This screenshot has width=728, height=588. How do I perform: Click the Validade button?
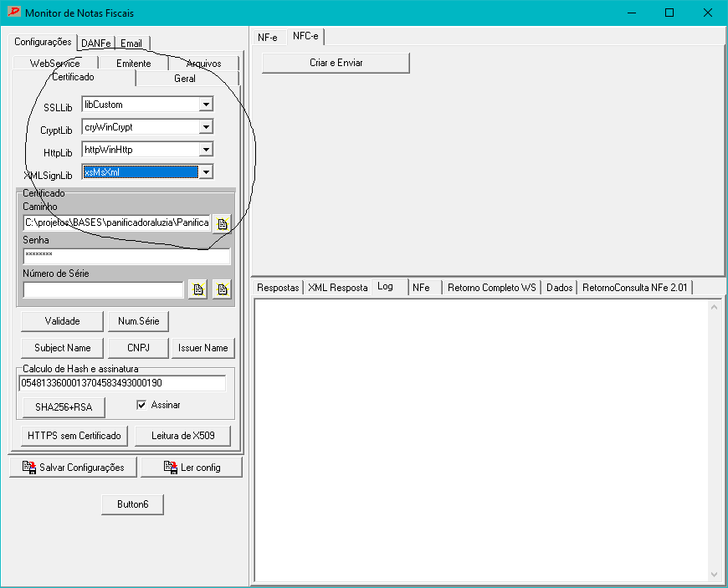point(62,321)
